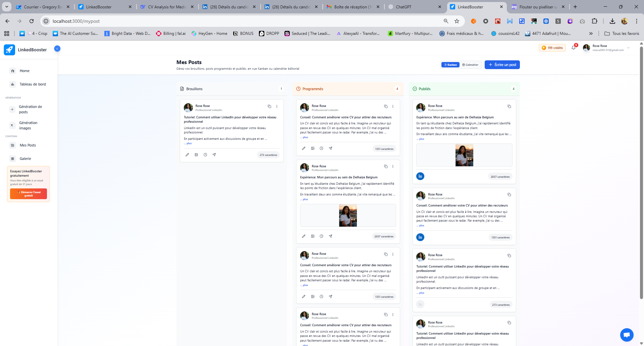Screen dimensions: 644x346
Task: Click the copy icon on the Brouillons draft card
Action: [x=269, y=107]
